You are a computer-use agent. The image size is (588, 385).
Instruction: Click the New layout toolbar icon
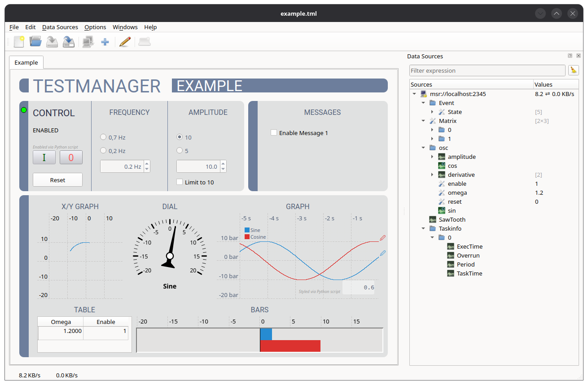click(19, 42)
